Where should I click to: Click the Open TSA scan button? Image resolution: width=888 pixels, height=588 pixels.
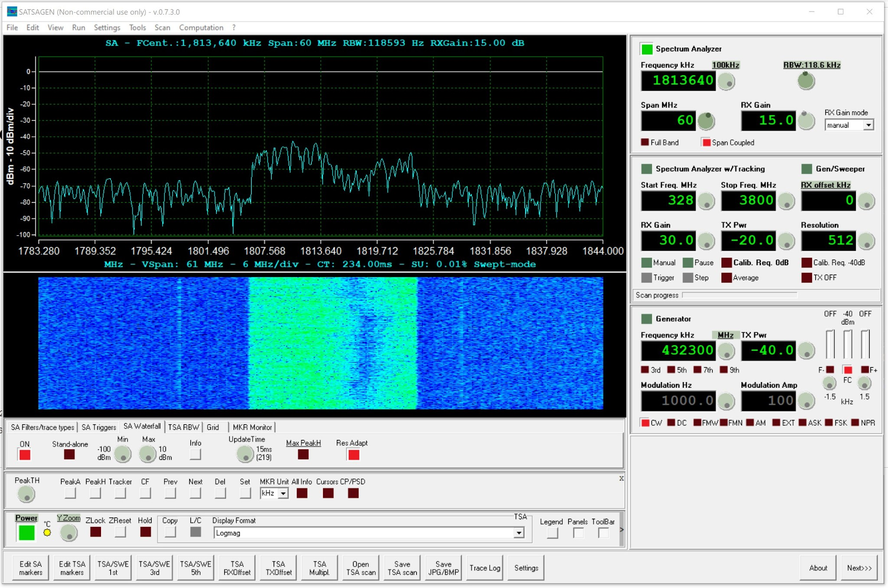[361, 568]
